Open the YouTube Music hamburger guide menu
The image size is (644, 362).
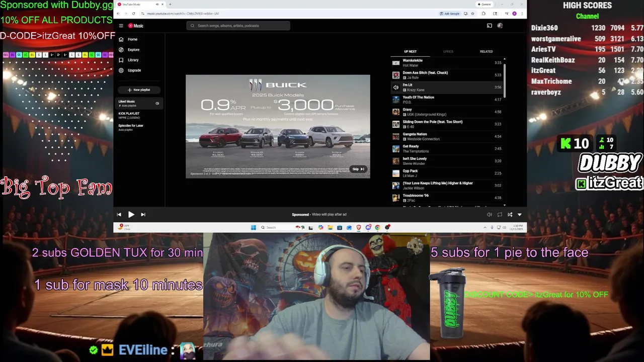pos(121,26)
